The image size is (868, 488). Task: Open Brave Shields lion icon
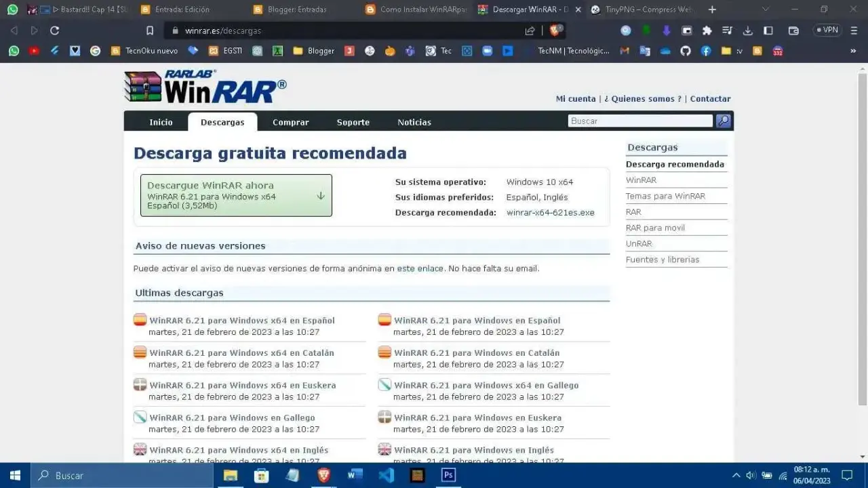tap(555, 30)
